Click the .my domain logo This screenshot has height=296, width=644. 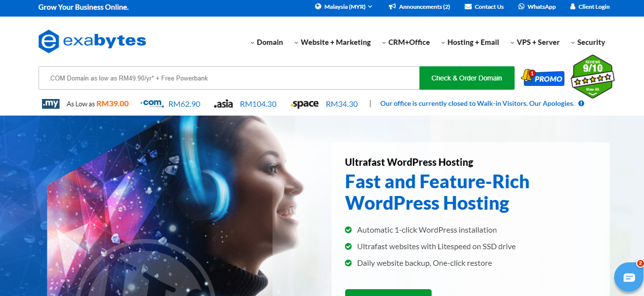tap(51, 103)
